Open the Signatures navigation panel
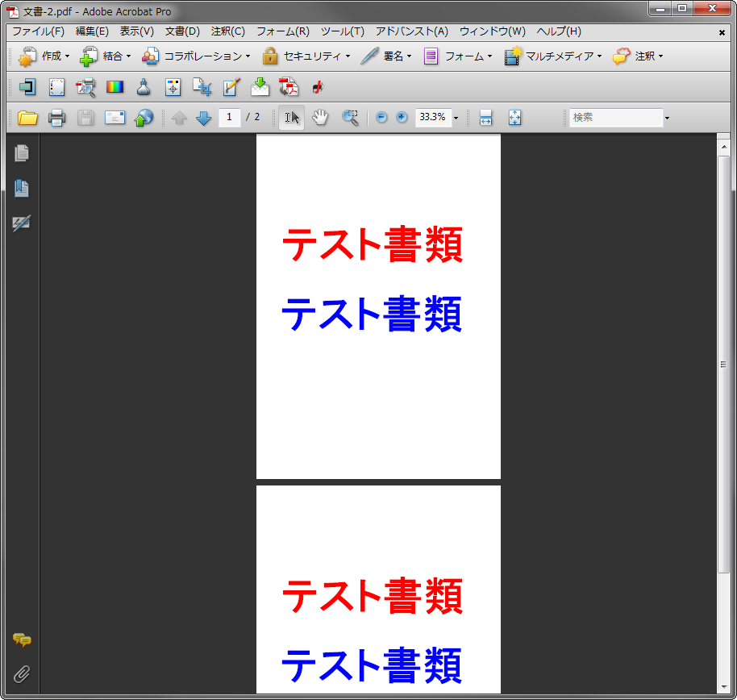This screenshot has height=700, width=737. (22, 223)
